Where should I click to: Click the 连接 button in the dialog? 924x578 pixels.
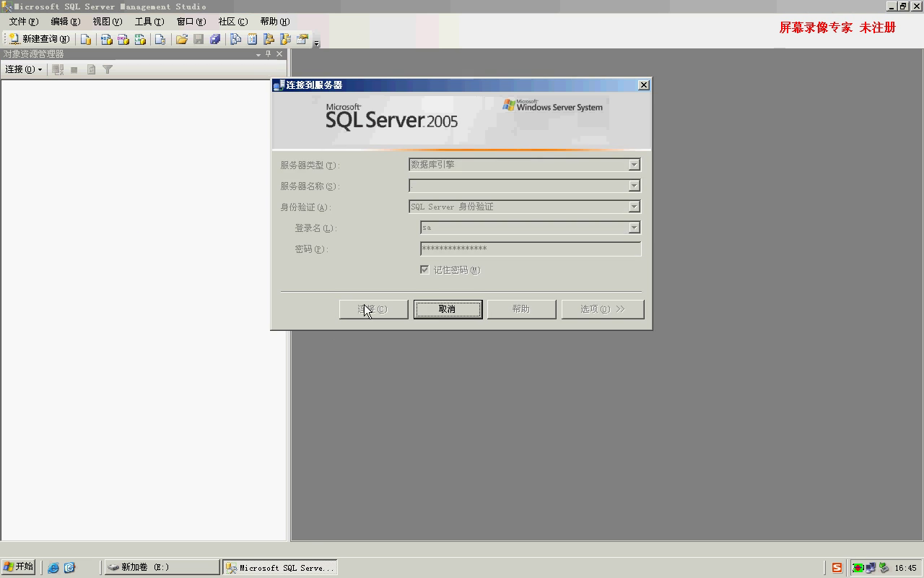click(x=373, y=309)
